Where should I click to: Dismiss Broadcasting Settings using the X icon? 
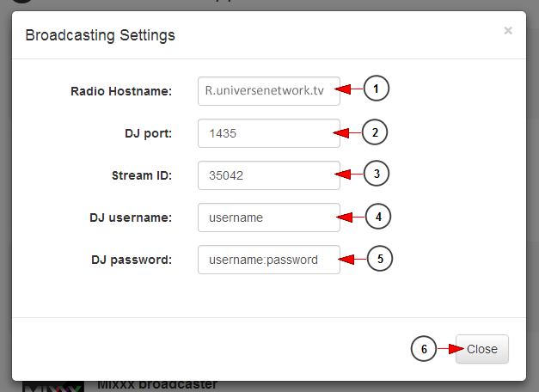508,31
